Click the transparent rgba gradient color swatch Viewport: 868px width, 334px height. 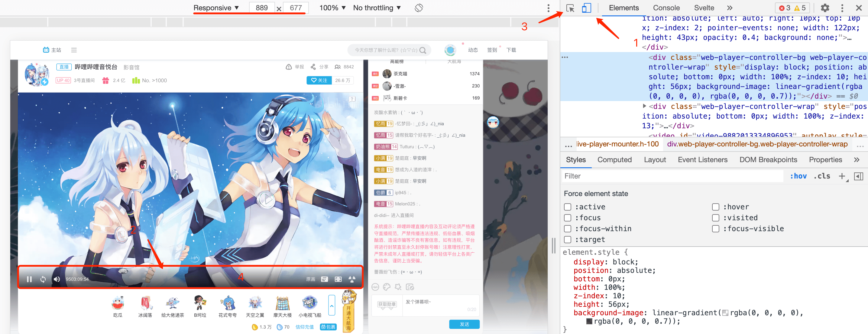point(725,313)
